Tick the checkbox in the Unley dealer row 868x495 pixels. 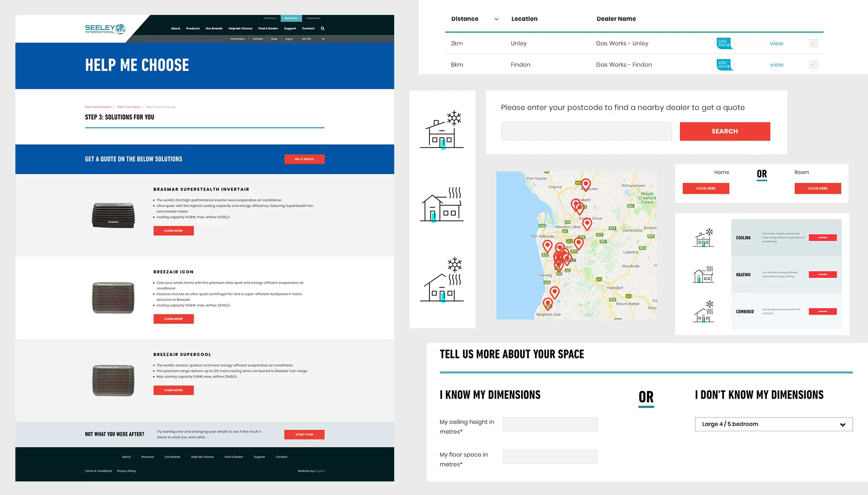(813, 43)
